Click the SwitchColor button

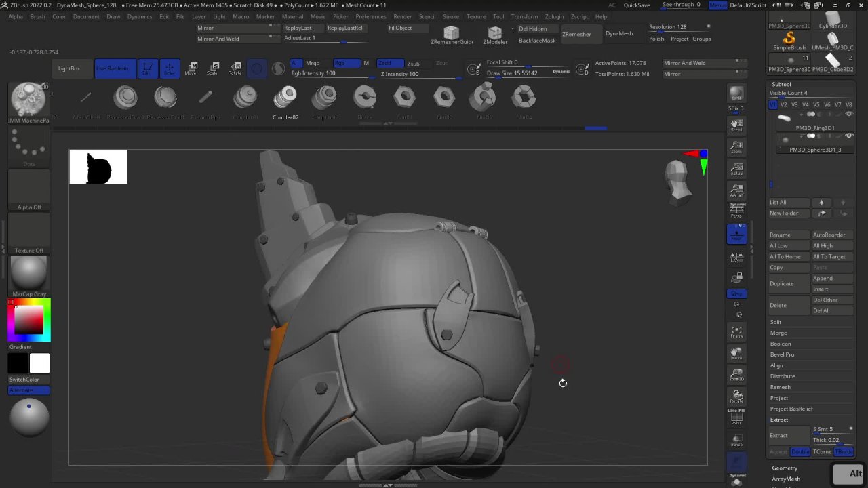point(29,380)
